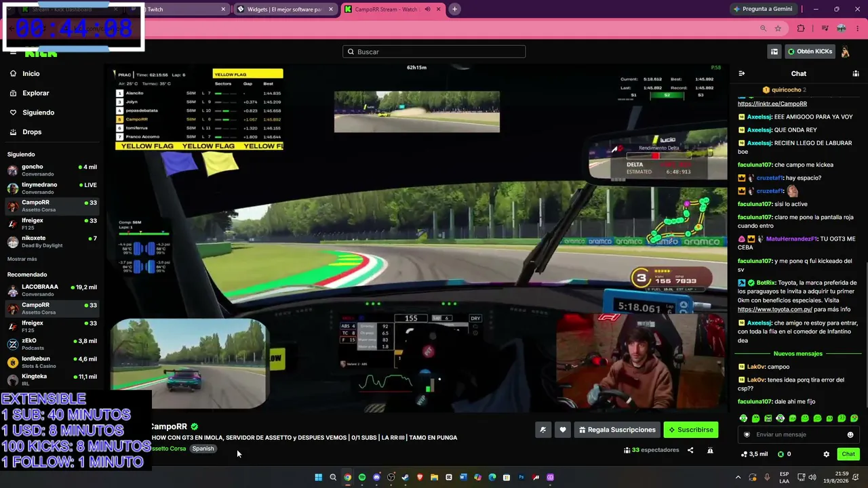
Task: Open LACOBRAAA's recommended channel
Action: tap(52, 290)
